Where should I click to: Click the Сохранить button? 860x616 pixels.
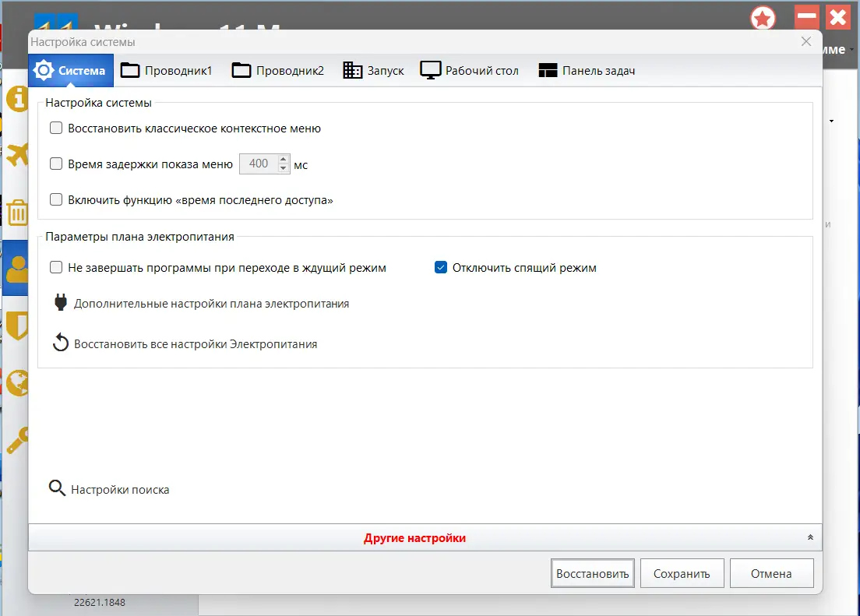[x=682, y=573]
